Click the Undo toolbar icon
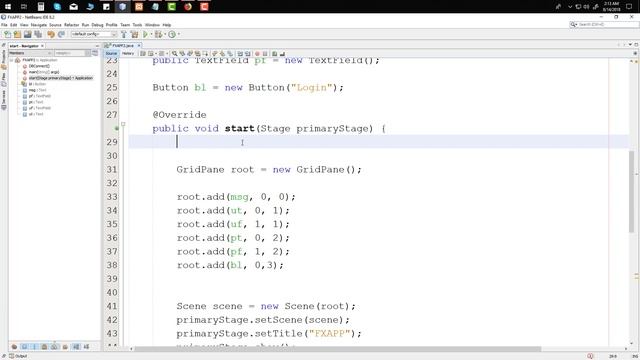 click(x=51, y=35)
